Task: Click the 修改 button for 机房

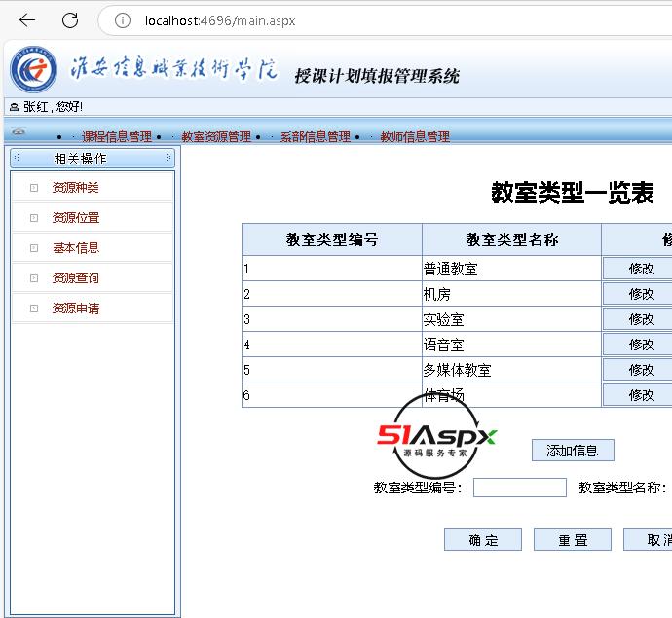Action: tap(638, 294)
